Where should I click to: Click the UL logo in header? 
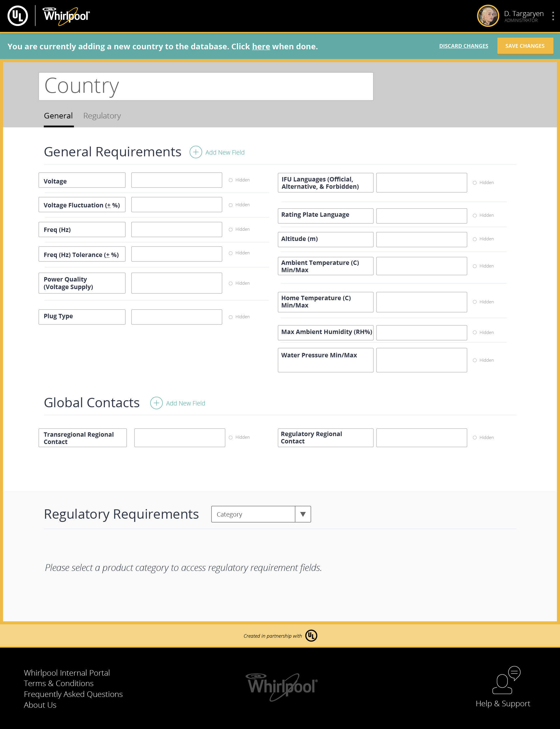click(18, 16)
